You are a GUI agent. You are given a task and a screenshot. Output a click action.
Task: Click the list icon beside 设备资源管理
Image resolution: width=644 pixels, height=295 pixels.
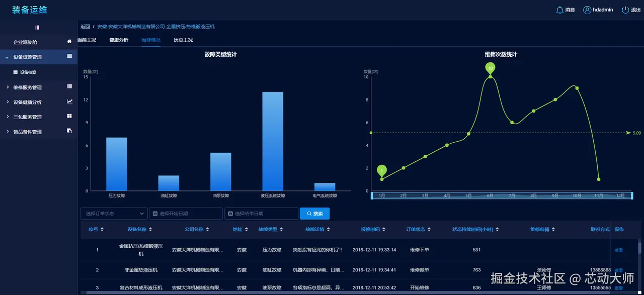tap(69, 56)
